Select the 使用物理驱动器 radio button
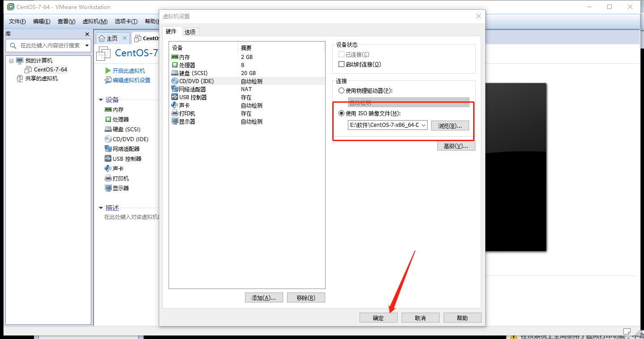Image resolution: width=644 pixels, height=339 pixels. (342, 91)
